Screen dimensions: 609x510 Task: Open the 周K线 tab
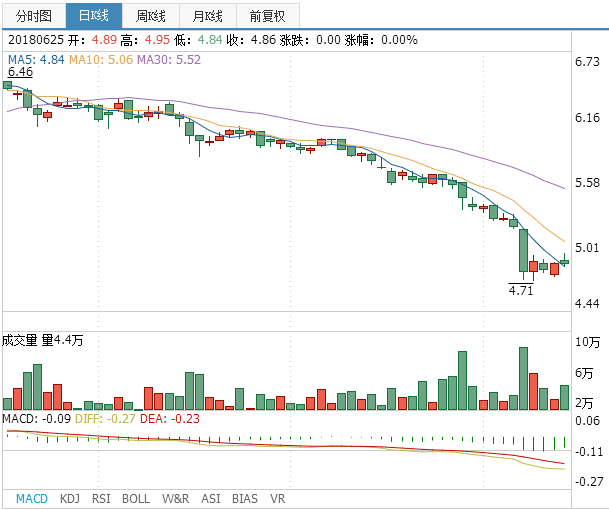(x=151, y=16)
